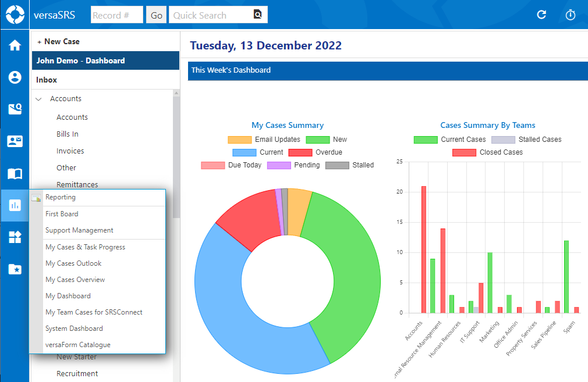Viewport: 588px width, 382px height.
Task: Click the Go button
Action: coord(157,15)
